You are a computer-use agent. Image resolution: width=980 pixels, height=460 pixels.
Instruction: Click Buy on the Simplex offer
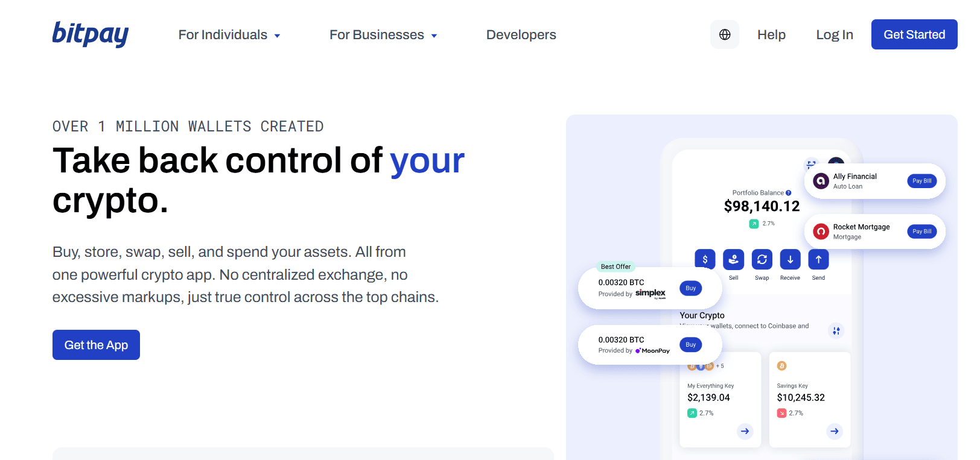click(690, 288)
